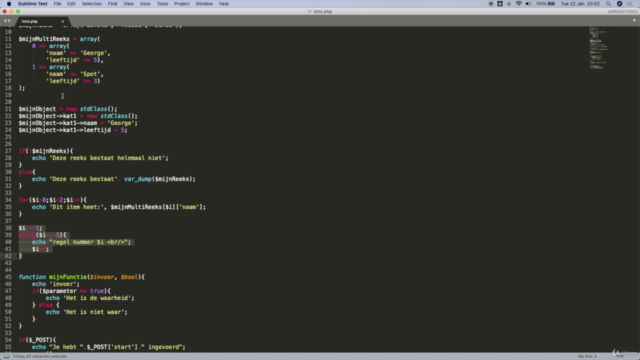Click line number 45 in the gutter
640x360 pixels.
[x=8, y=277]
